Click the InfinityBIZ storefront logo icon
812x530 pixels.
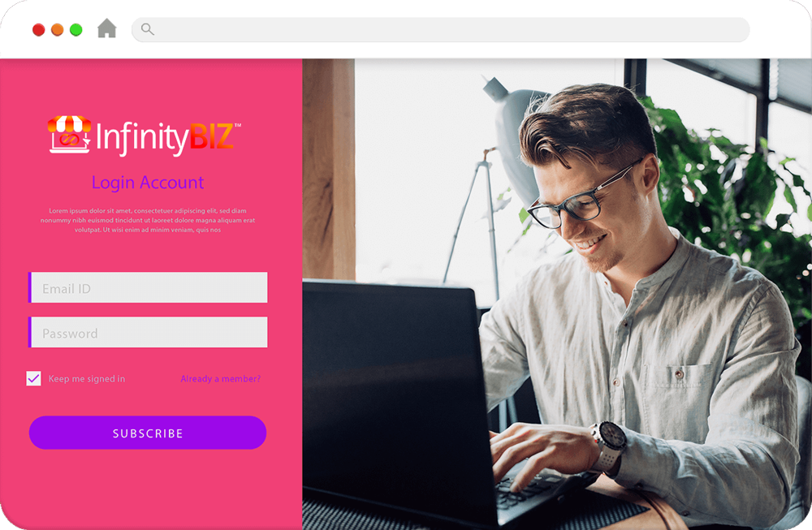click(69, 135)
